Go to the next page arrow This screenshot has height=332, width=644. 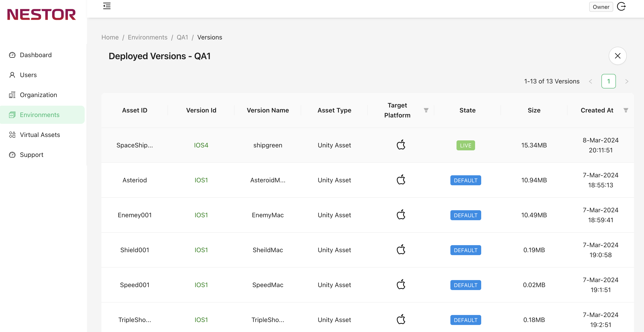(x=627, y=81)
